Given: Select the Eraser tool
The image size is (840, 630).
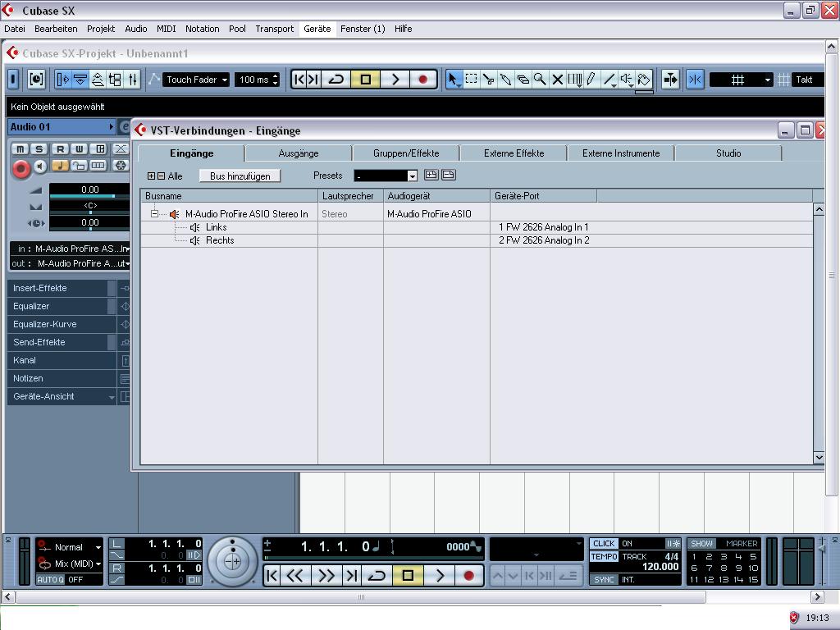Looking at the screenshot, I should coord(523,80).
